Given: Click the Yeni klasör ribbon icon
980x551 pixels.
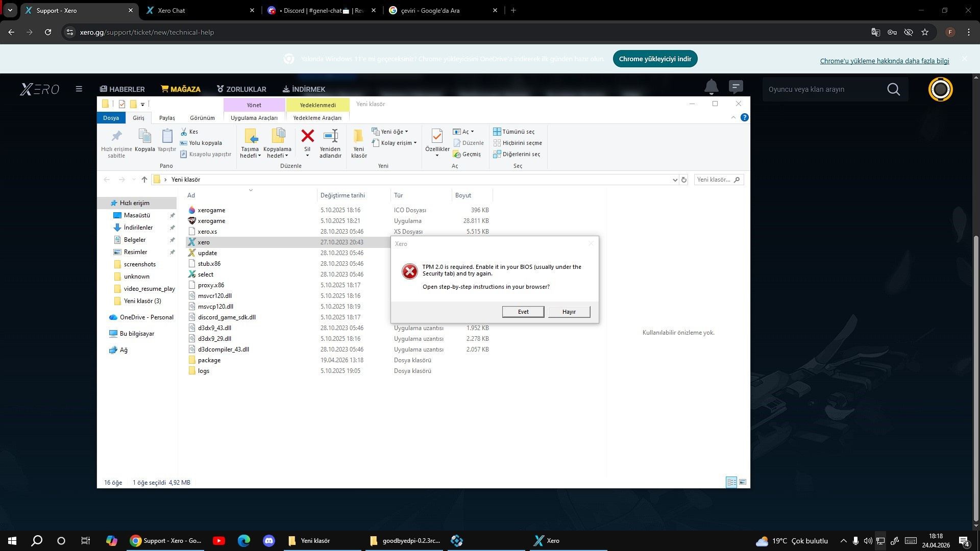Looking at the screenshot, I should point(358,136).
